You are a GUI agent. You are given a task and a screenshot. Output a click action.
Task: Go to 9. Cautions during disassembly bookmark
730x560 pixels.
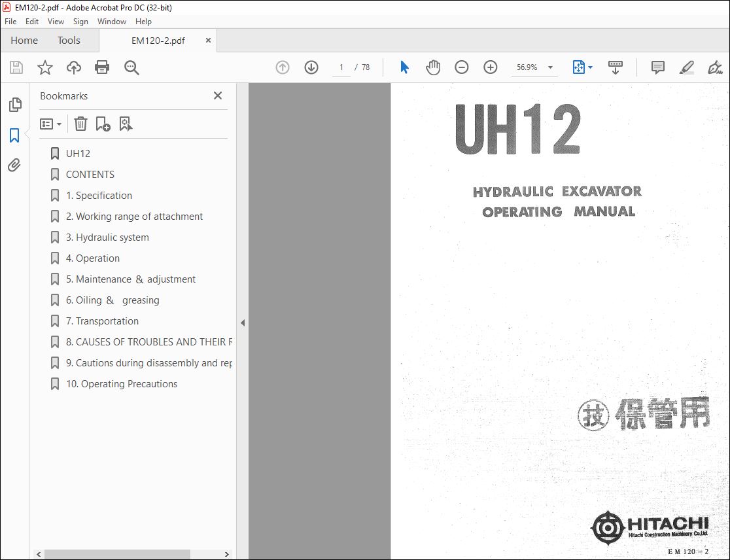149,363
